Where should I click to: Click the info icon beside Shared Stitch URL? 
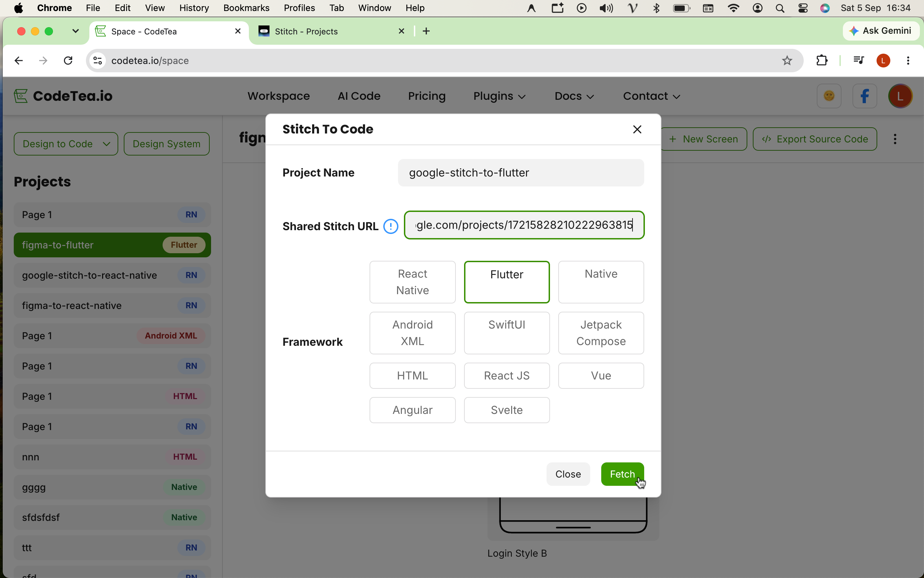tap(390, 226)
